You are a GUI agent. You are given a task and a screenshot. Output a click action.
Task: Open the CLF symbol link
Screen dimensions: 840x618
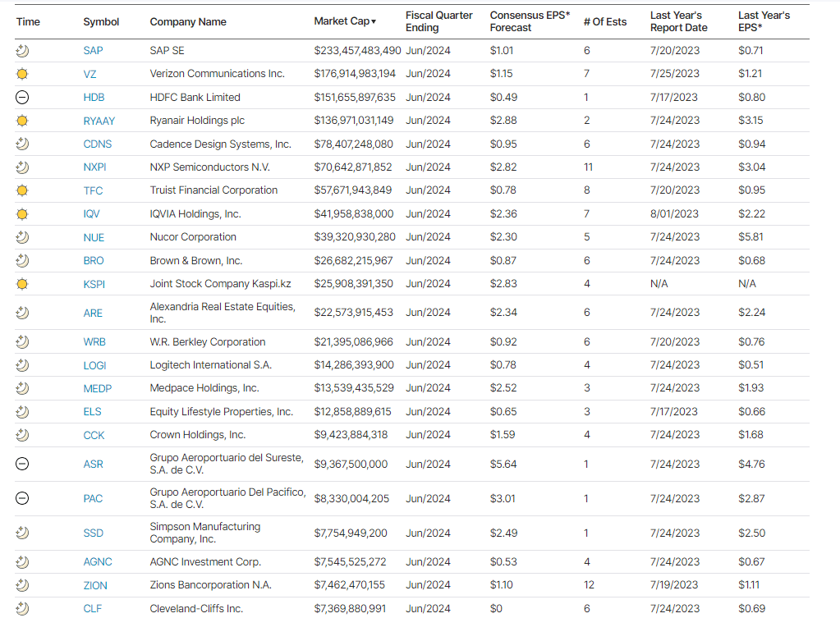click(93, 609)
